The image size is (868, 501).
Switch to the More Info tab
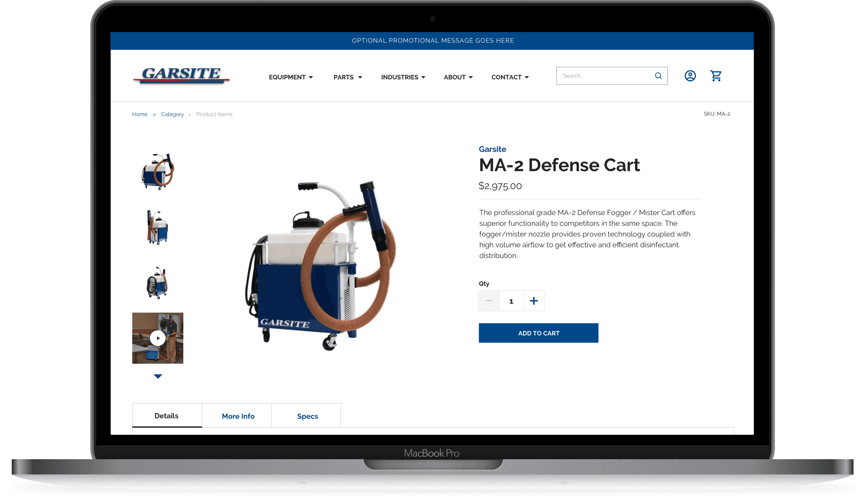pos(238,416)
